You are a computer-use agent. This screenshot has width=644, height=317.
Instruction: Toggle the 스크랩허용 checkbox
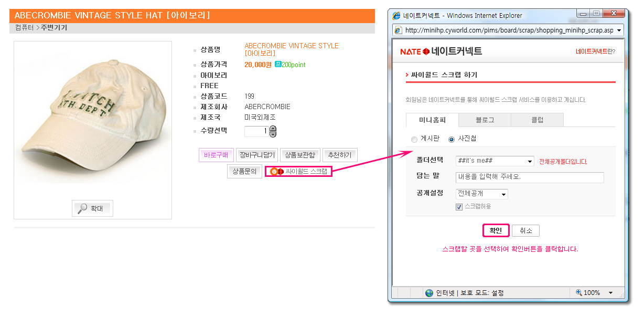click(459, 207)
